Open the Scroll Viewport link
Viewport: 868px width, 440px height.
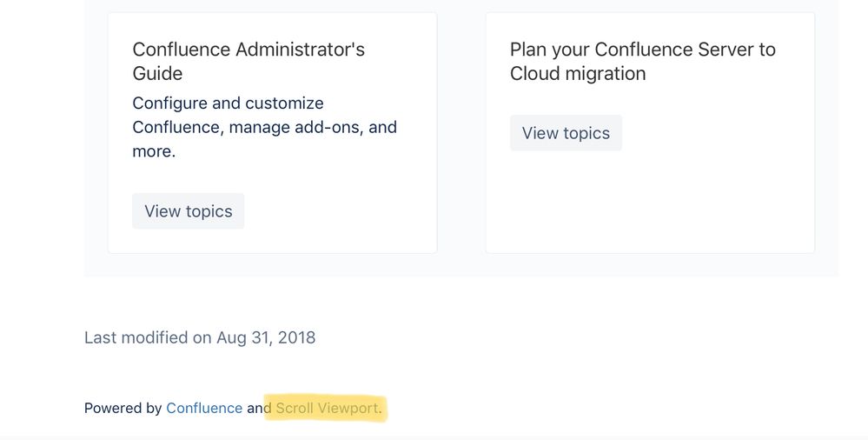[328, 408]
